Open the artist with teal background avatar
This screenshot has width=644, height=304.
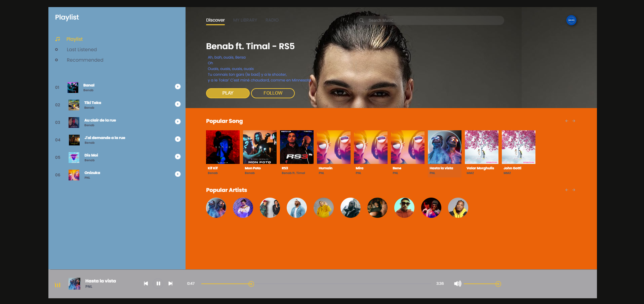(404, 208)
